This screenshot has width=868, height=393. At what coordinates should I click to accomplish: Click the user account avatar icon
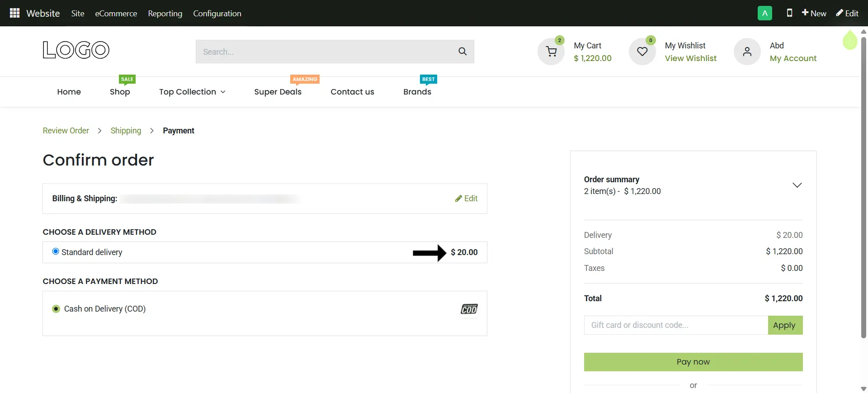tap(747, 52)
